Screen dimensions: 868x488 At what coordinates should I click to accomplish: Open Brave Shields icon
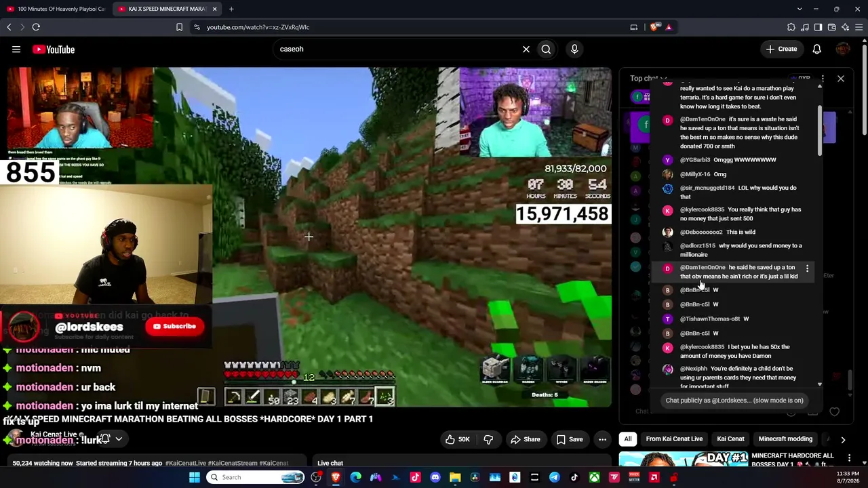[654, 27]
